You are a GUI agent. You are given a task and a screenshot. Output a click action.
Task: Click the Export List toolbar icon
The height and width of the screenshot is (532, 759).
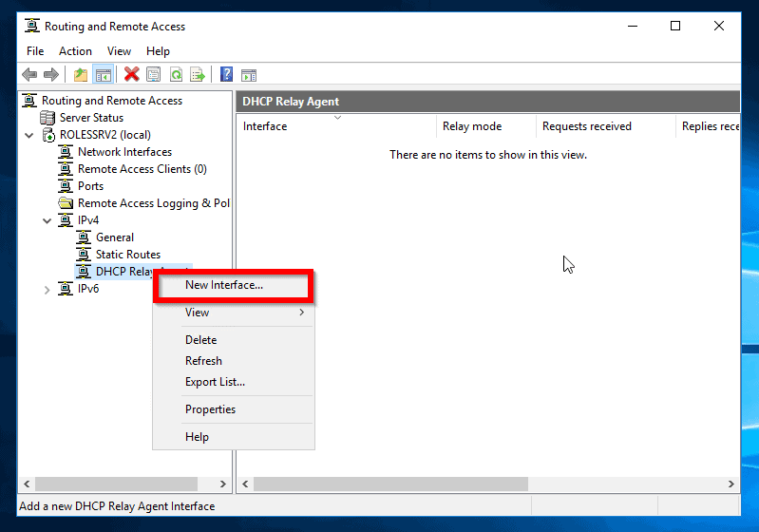pos(198,75)
